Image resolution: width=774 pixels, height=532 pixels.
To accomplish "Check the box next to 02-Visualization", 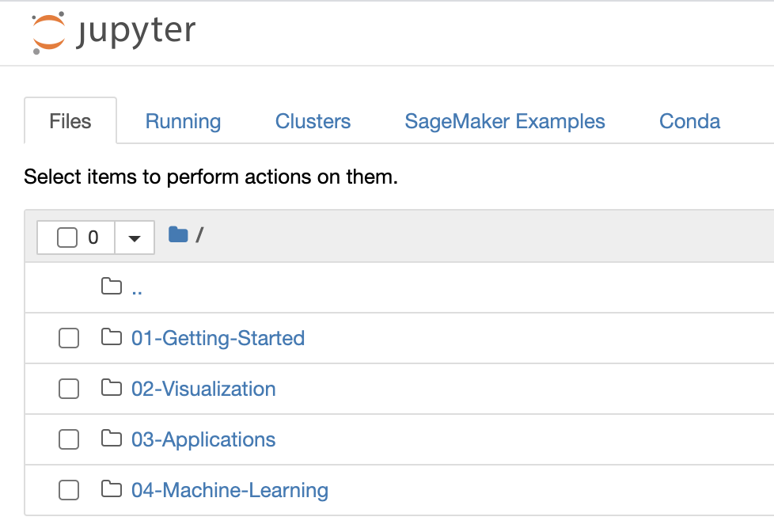I will (69, 388).
